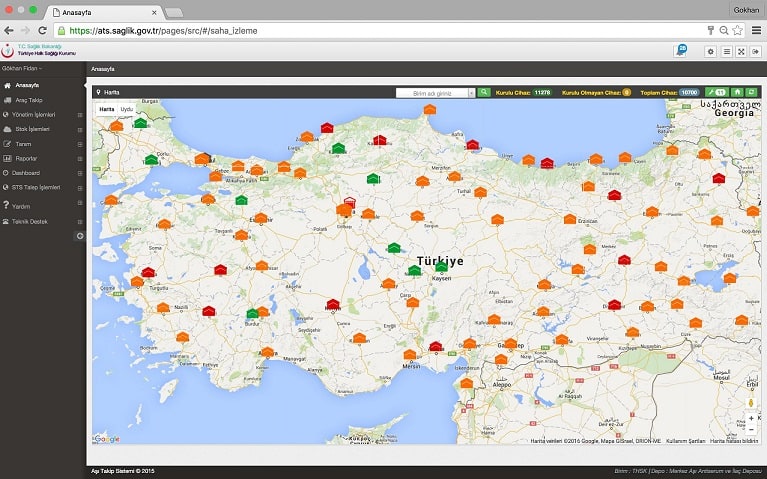This screenshot has height=479, width=767.
Task: Click the logout arrow icon
Action: [x=756, y=51]
